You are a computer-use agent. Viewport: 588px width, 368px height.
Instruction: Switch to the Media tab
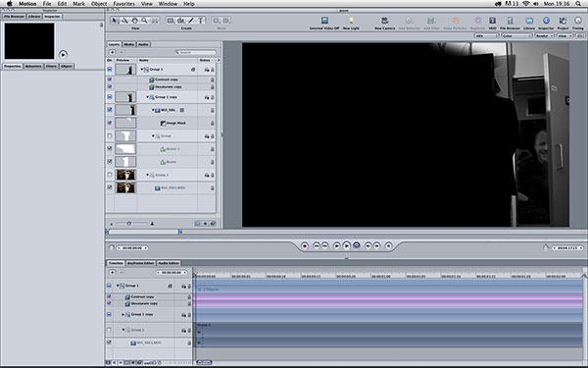click(x=129, y=44)
